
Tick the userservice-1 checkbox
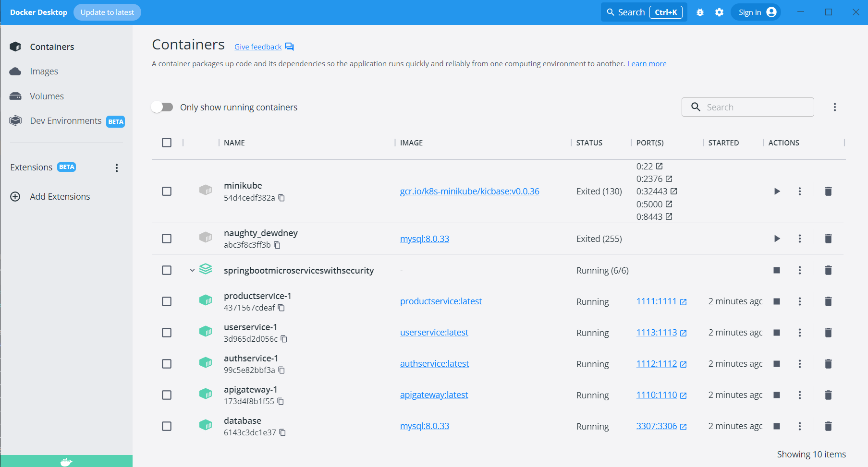click(x=167, y=333)
